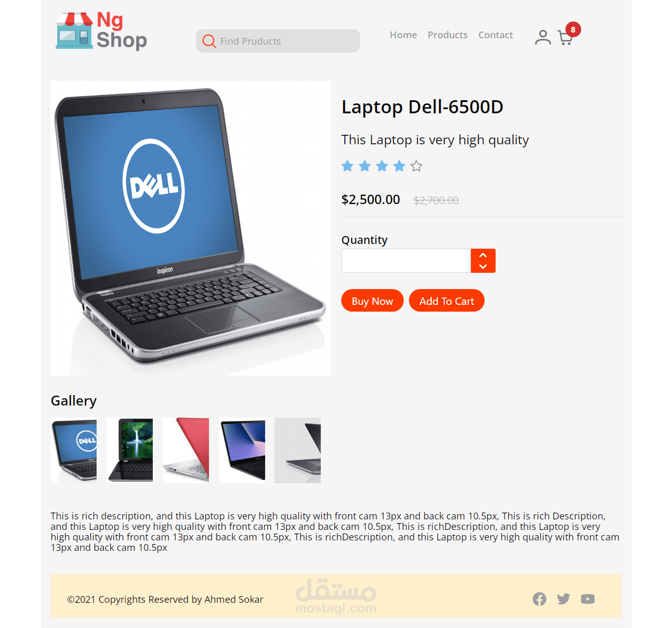
Task: Open the Twitter icon in footer
Action: coord(563,599)
